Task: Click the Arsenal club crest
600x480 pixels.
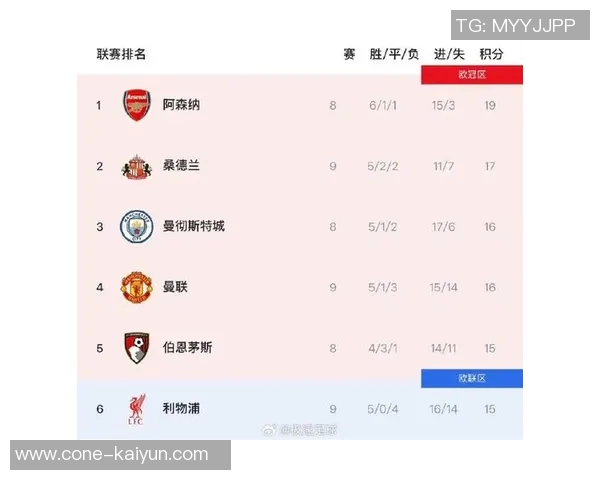Action: (x=135, y=105)
